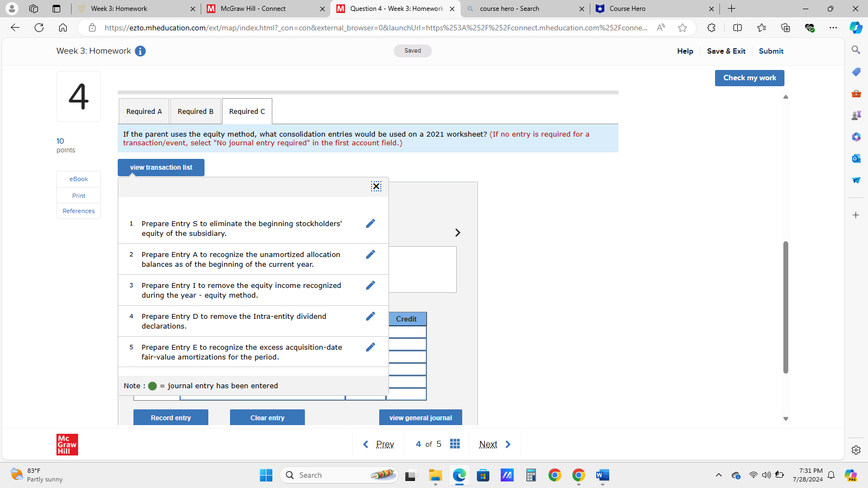Open Edge sidebar settings gear

856,450
